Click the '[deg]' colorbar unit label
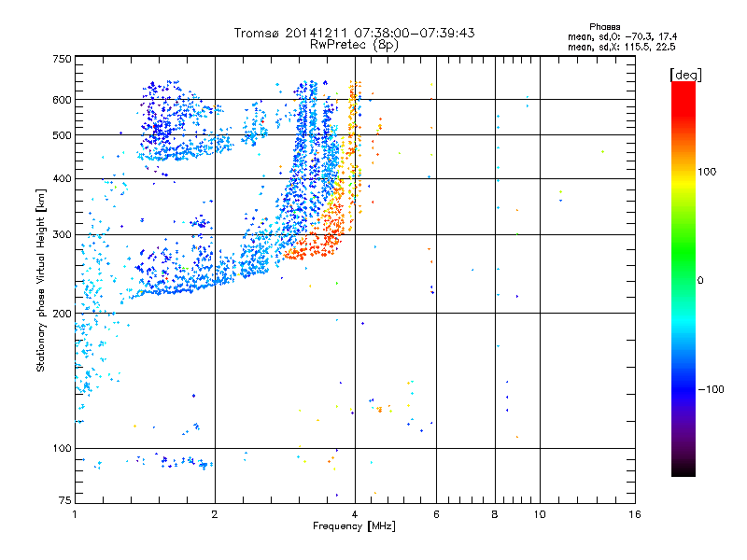 point(685,75)
